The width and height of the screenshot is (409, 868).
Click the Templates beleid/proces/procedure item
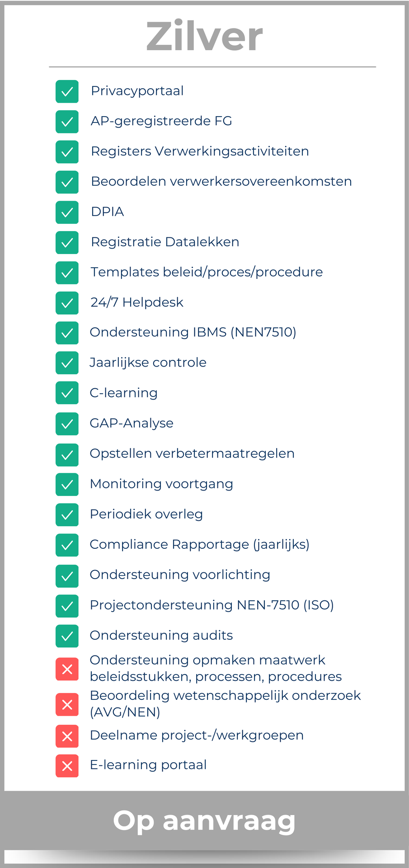point(207,272)
